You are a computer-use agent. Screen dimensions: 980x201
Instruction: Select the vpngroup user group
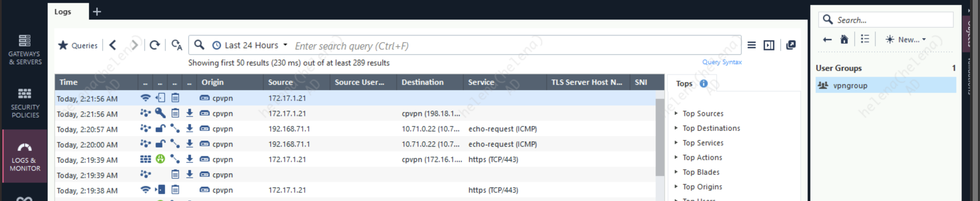click(x=850, y=86)
